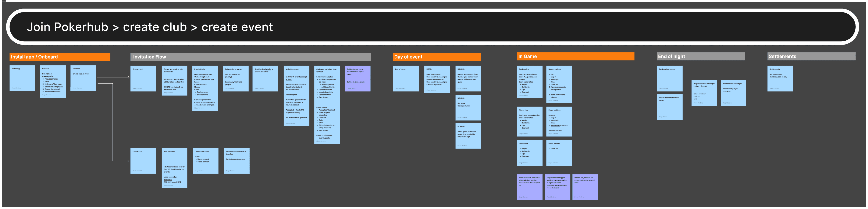Select purple note 'Each event will start with a blank ledger'

pyautogui.click(x=530, y=187)
